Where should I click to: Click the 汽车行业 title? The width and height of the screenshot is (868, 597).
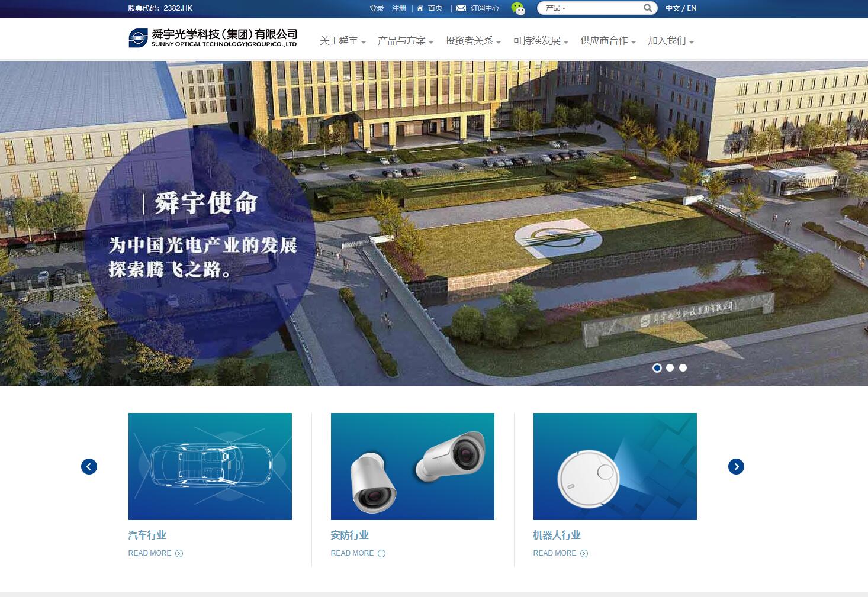(147, 535)
